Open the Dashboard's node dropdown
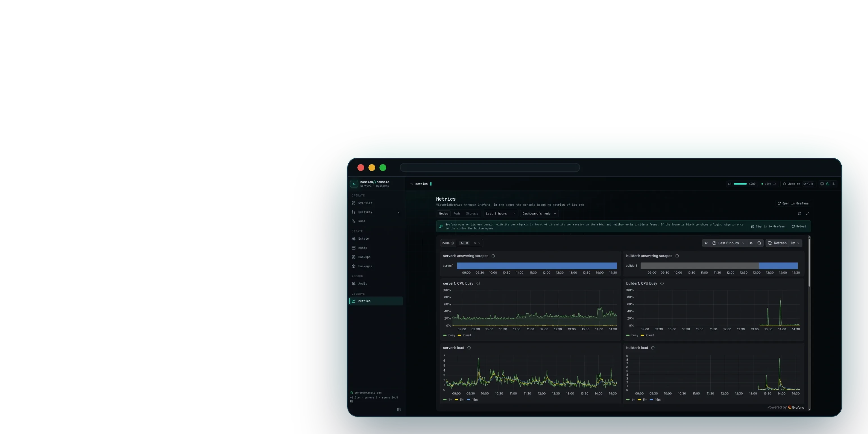This screenshot has height=434, width=868. pyautogui.click(x=539, y=214)
